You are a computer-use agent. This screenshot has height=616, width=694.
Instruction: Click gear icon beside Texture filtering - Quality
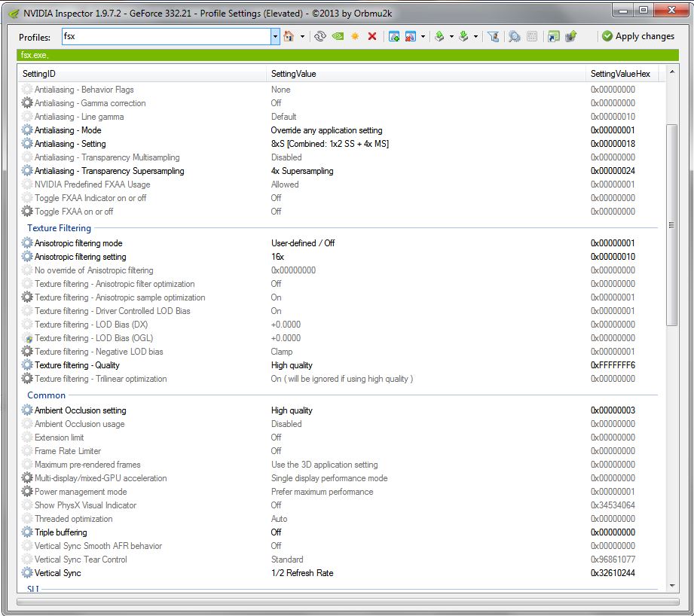click(x=27, y=364)
